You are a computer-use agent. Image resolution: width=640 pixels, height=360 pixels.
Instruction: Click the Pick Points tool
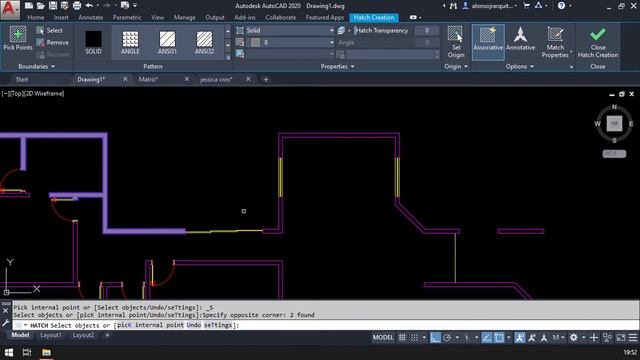click(18, 38)
